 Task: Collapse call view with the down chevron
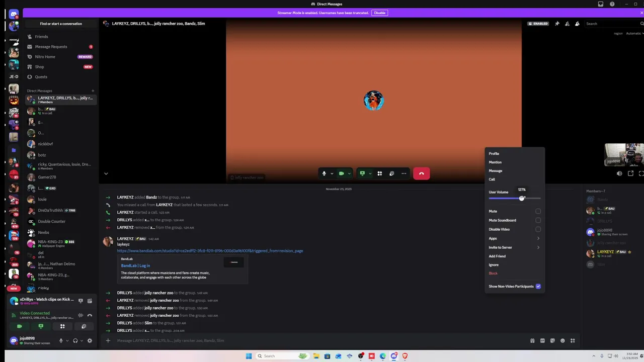[x=106, y=173]
